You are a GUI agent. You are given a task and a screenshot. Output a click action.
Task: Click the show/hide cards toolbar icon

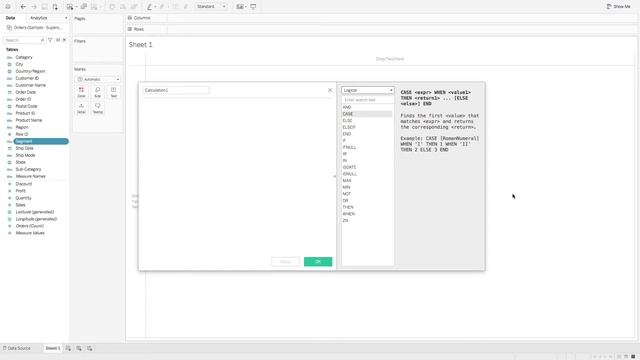240,7
